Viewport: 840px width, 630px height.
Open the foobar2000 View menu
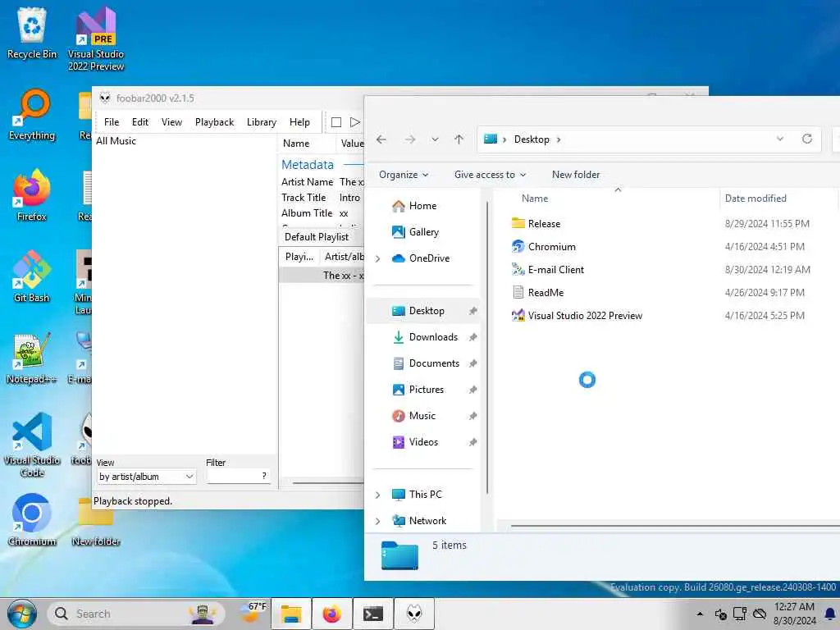172,122
